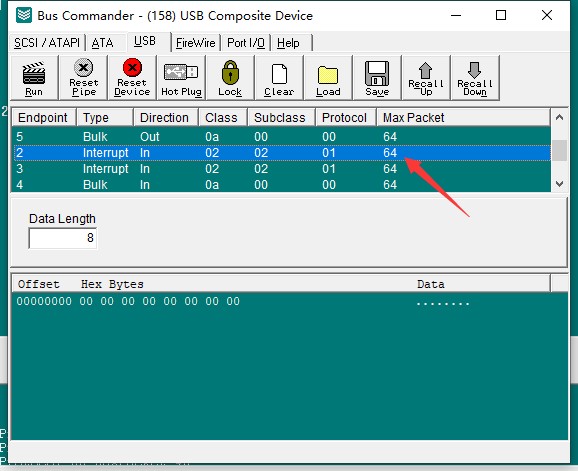Sort by the Direction column header
The width and height of the screenshot is (578, 471).
pos(166,118)
